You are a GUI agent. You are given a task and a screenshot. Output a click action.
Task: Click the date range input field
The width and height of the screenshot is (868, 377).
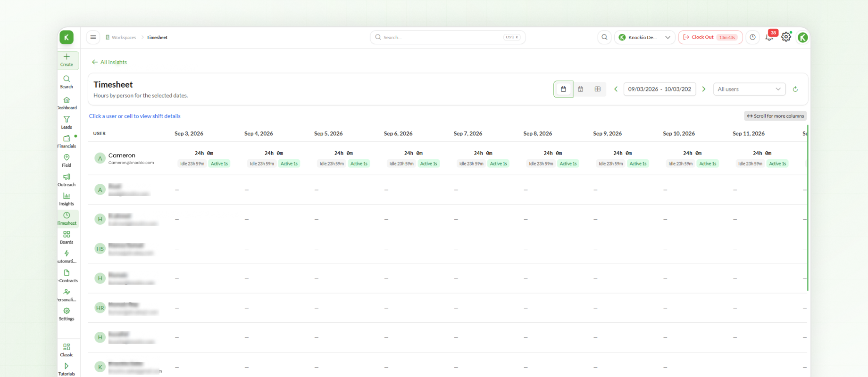(659, 89)
